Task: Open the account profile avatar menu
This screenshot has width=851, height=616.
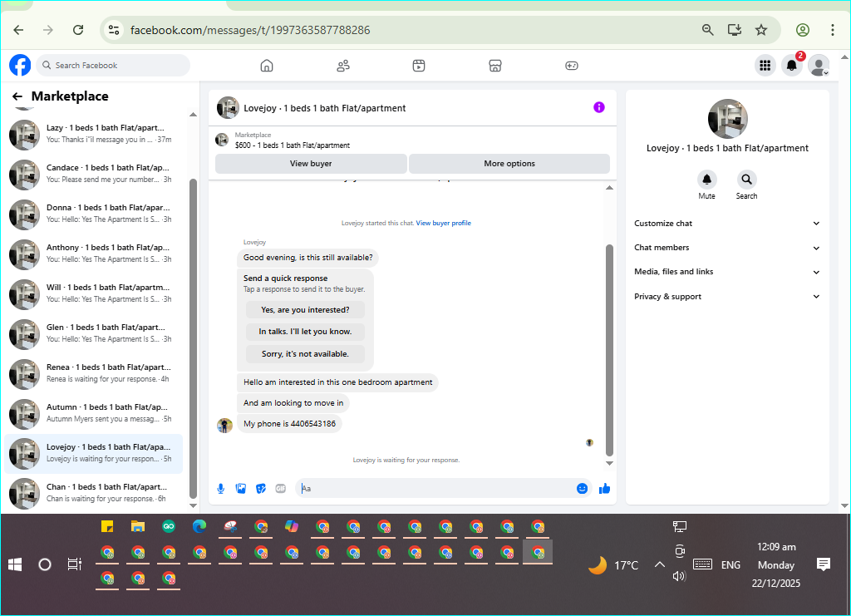Action: (x=819, y=66)
